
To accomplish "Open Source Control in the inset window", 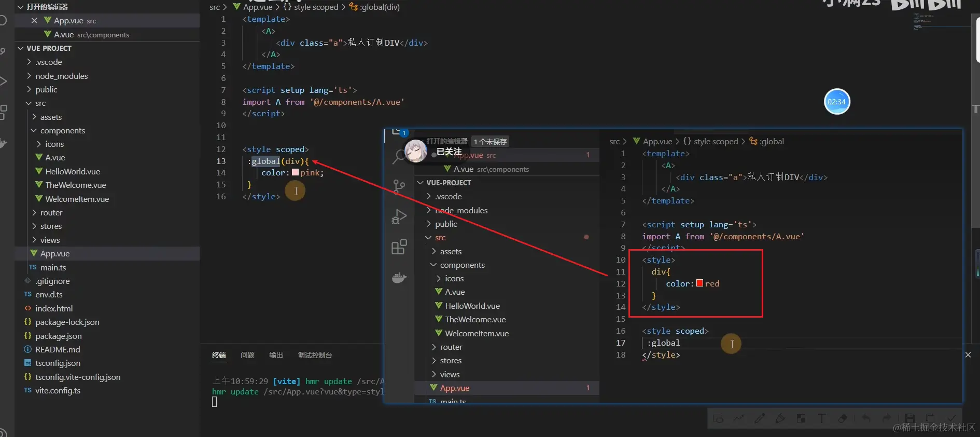I will point(399,187).
